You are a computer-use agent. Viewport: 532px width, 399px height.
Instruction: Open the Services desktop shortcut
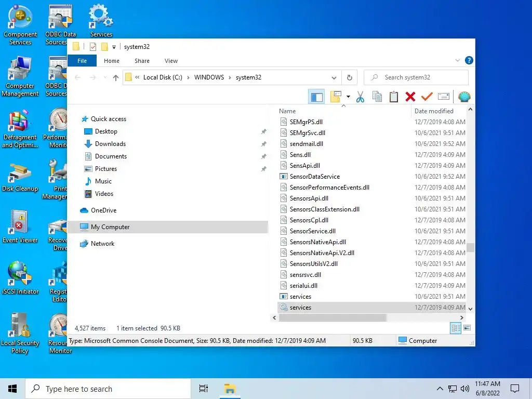click(101, 21)
